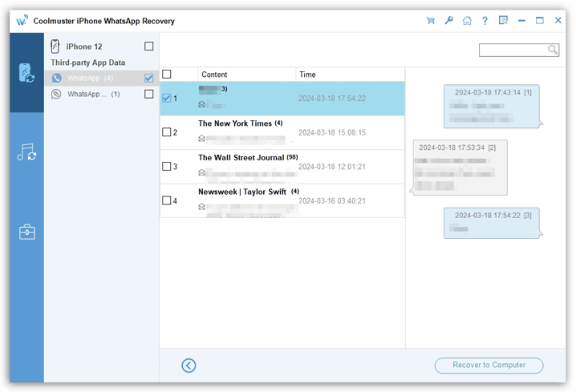Screen dimensions: 576x392
Task: Click the iPhone 12 device icon
Action: pyautogui.click(x=55, y=46)
